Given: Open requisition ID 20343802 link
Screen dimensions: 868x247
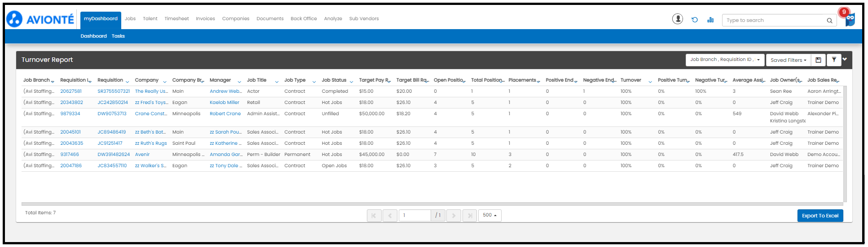Looking at the screenshot, I should (72, 103).
